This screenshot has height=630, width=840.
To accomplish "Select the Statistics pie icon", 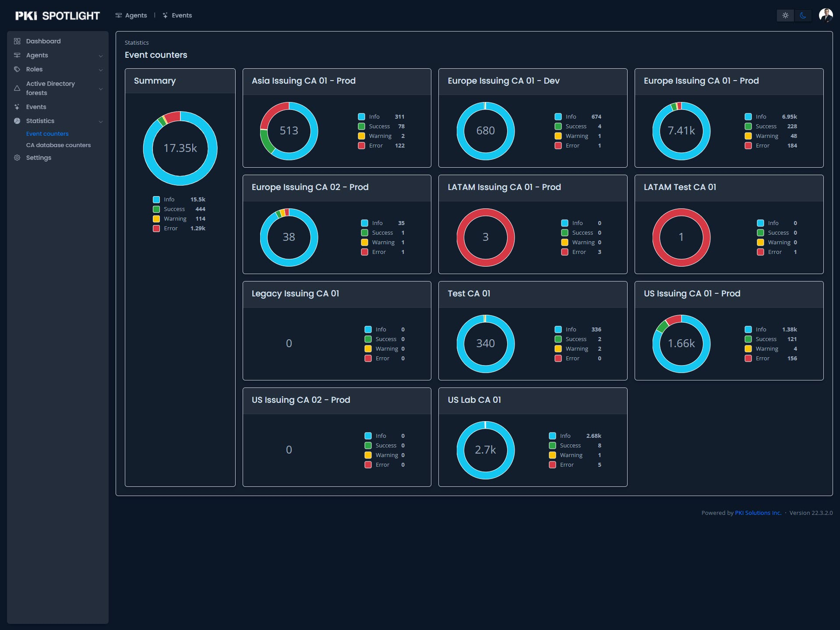I will click(x=17, y=121).
